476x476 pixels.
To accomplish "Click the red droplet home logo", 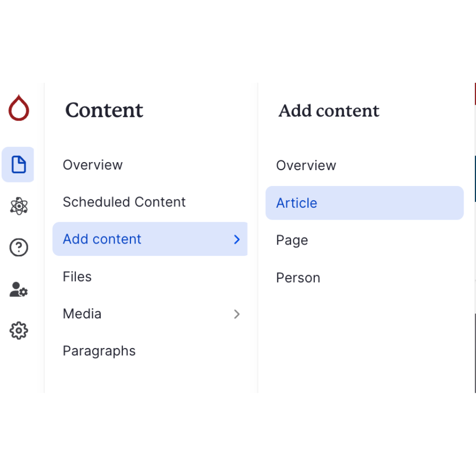I will [x=19, y=108].
